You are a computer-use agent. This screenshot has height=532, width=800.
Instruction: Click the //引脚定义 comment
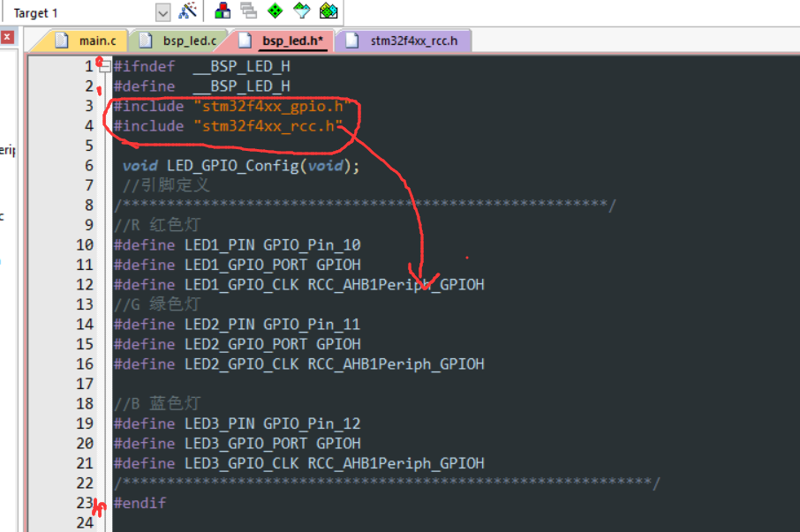166,185
